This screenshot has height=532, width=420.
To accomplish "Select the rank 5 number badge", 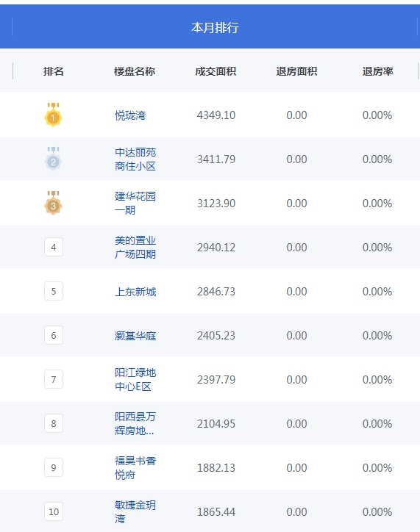I will (54, 291).
